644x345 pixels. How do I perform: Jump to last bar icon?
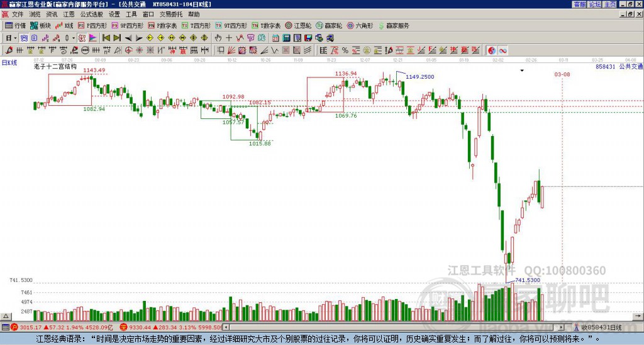117,38
